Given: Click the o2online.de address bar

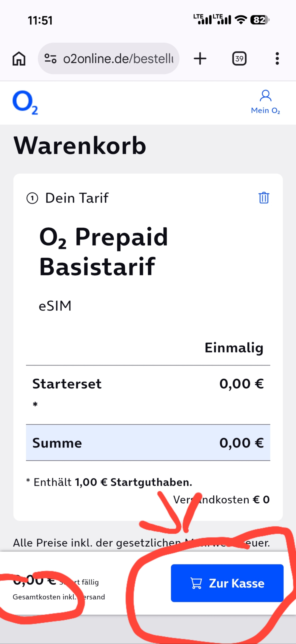Looking at the screenshot, I should (x=118, y=59).
